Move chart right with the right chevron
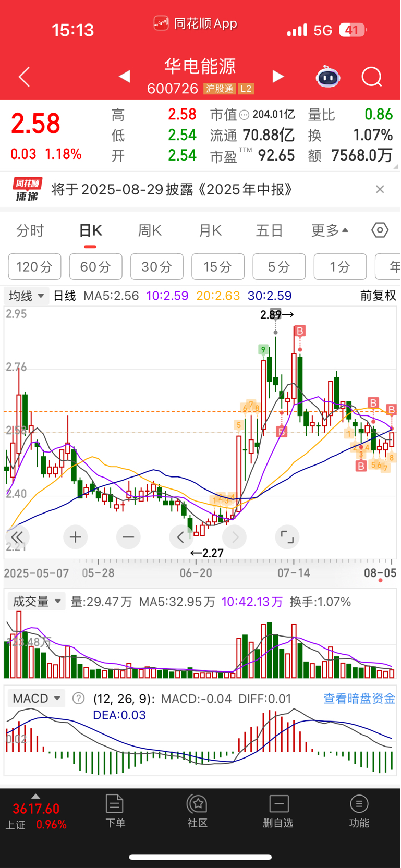 pyautogui.click(x=235, y=537)
